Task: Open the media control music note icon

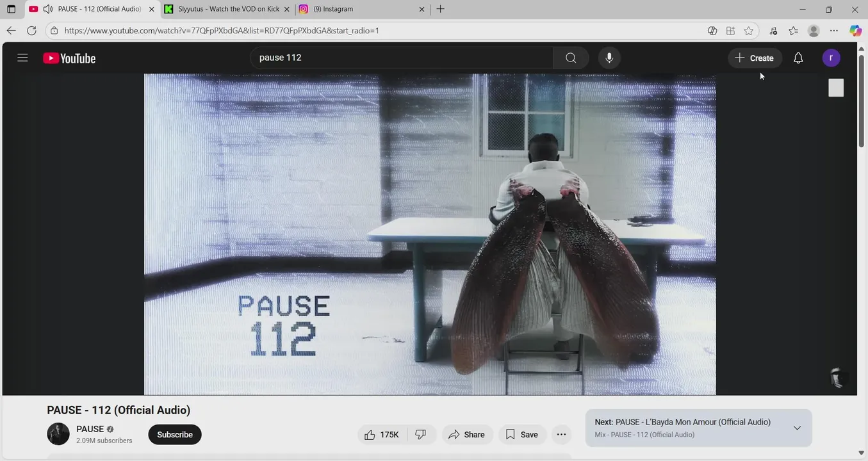Action: click(773, 30)
